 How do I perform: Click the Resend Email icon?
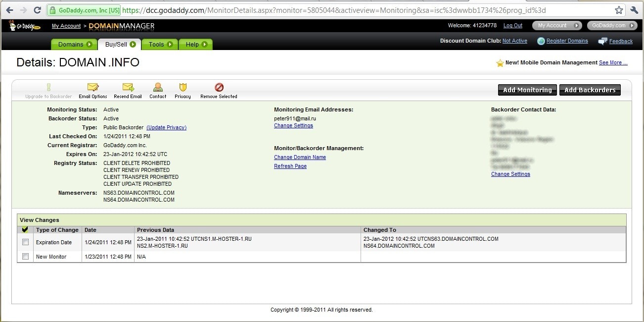click(x=128, y=88)
